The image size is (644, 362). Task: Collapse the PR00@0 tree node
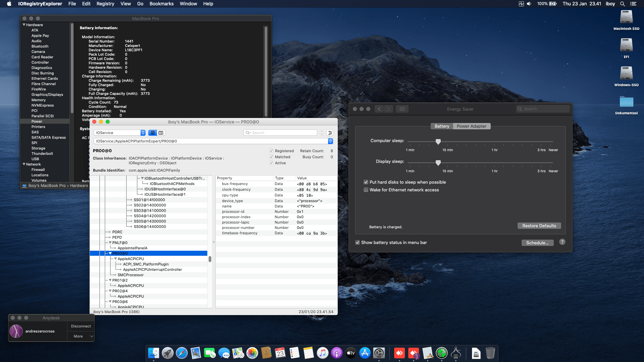point(110,253)
